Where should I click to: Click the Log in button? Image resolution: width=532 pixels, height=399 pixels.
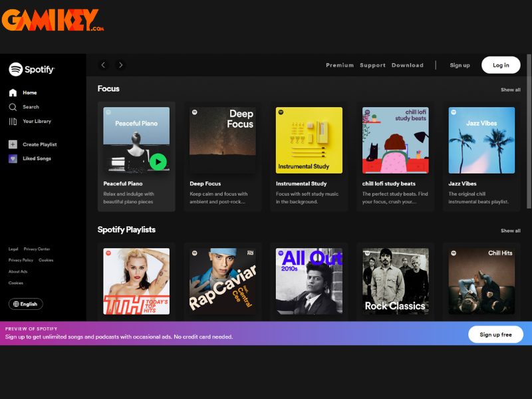click(501, 65)
